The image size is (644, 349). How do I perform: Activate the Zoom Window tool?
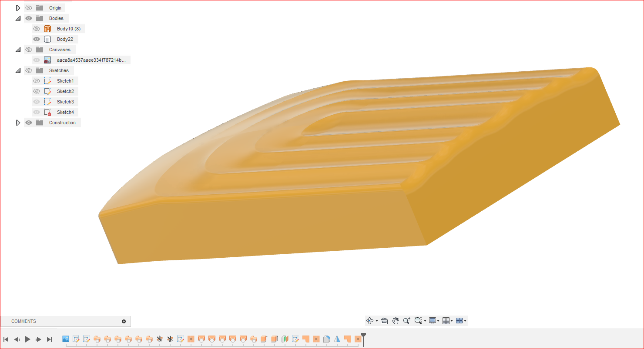418,321
